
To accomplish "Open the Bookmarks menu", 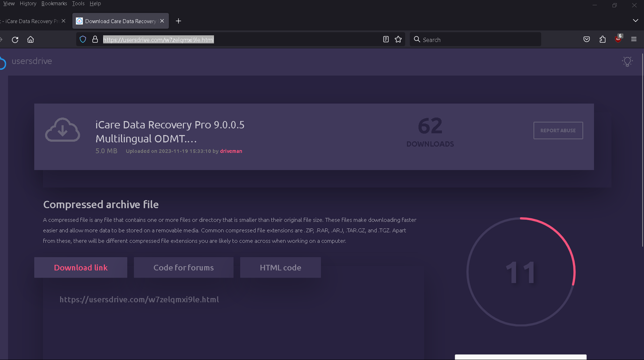I will [x=54, y=3].
